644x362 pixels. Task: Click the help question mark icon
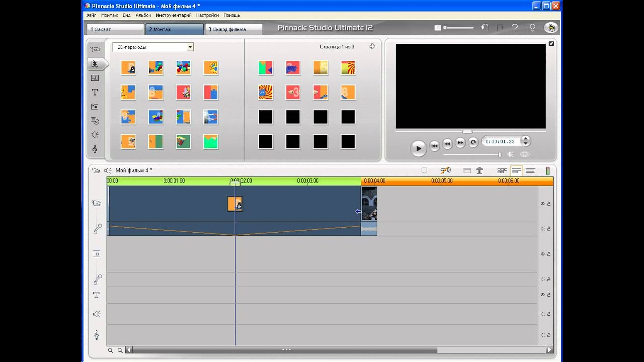click(x=515, y=28)
